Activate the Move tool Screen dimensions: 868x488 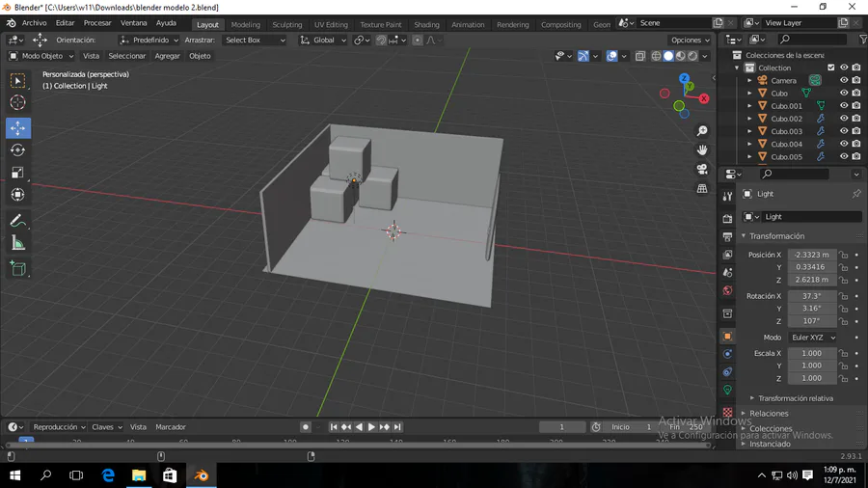point(17,128)
